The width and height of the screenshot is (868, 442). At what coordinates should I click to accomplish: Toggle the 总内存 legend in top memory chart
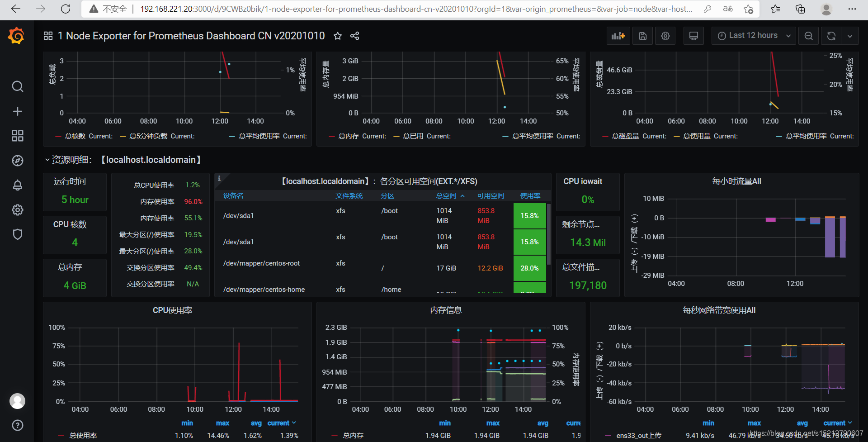(x=348, y=136)
